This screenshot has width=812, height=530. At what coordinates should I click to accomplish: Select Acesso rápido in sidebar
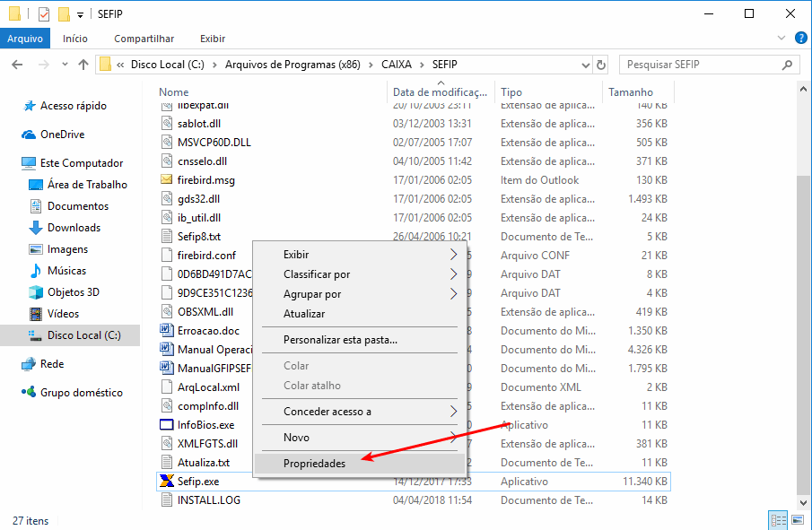65,106
